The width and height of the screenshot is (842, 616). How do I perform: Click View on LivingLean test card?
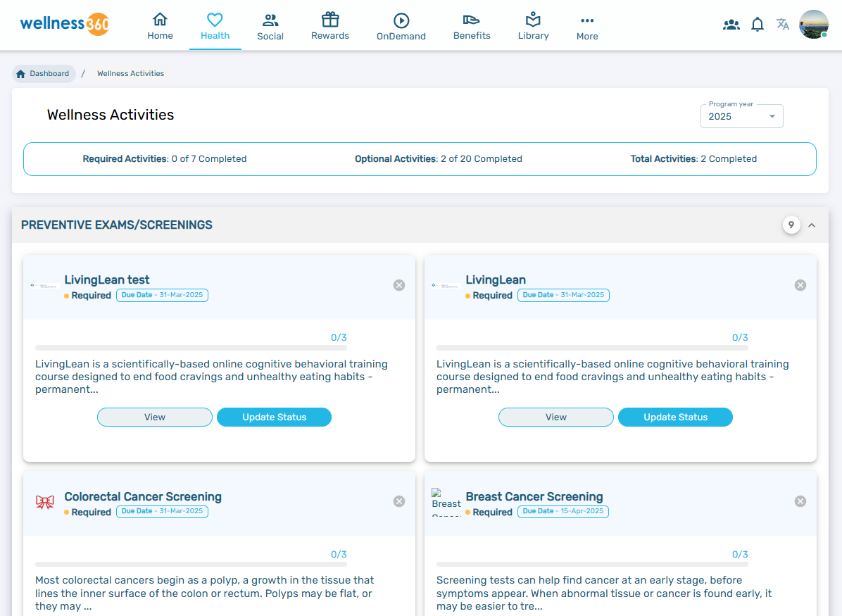coord(155,417)
